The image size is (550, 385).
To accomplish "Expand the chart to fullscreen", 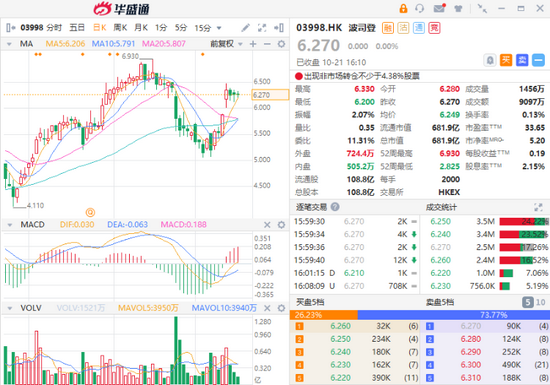I will tap(262, 28).
